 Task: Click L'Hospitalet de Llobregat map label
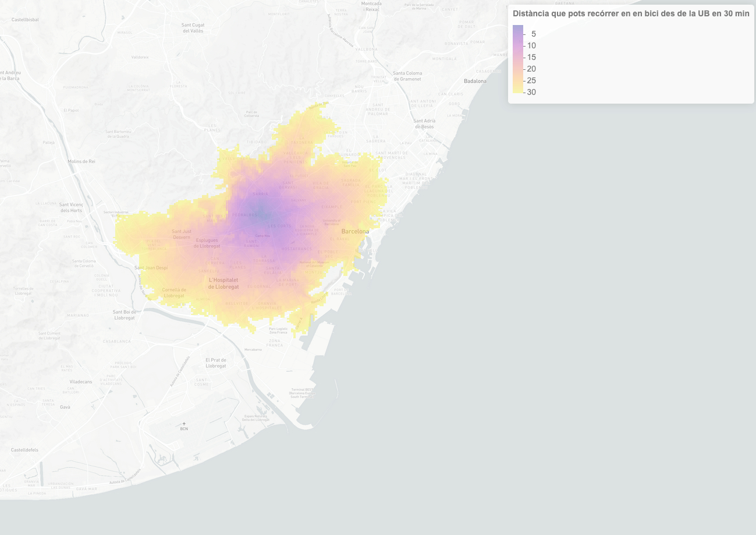coord(223,284)
